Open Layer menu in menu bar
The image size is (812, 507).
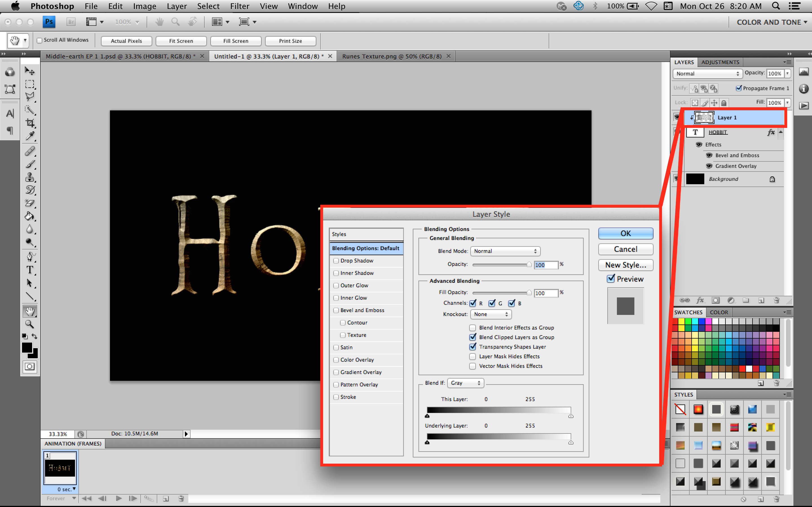pyautogui.click(x=175, y=6)
